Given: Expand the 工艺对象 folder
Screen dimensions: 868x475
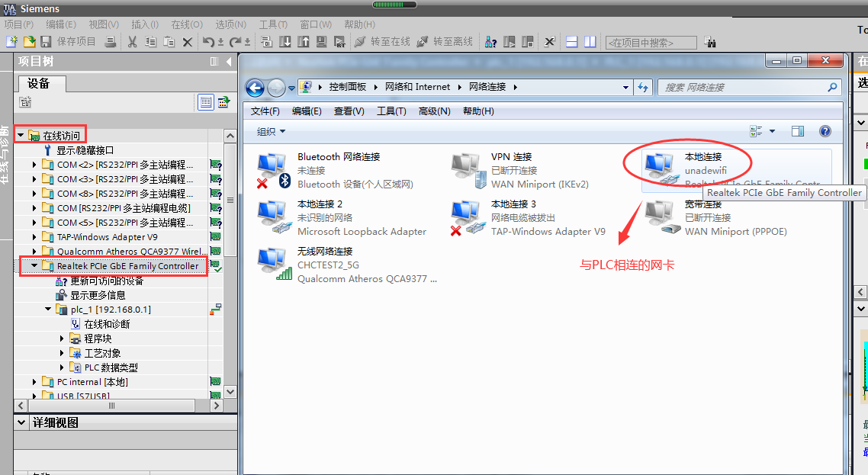Looking at the screenshot, I should [x=62, y=353].
